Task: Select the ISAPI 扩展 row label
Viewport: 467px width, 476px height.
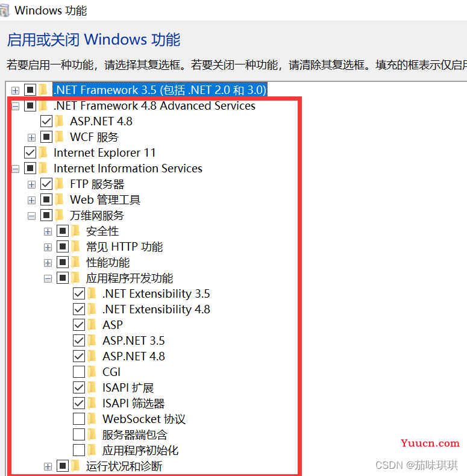Action: (x=128, y=387)
